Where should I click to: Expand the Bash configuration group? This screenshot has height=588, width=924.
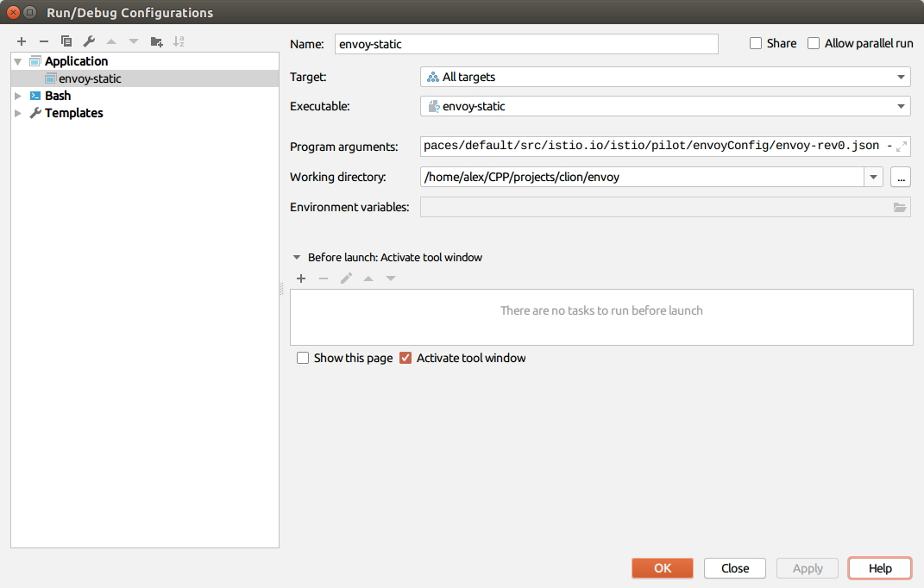[17, 95]
